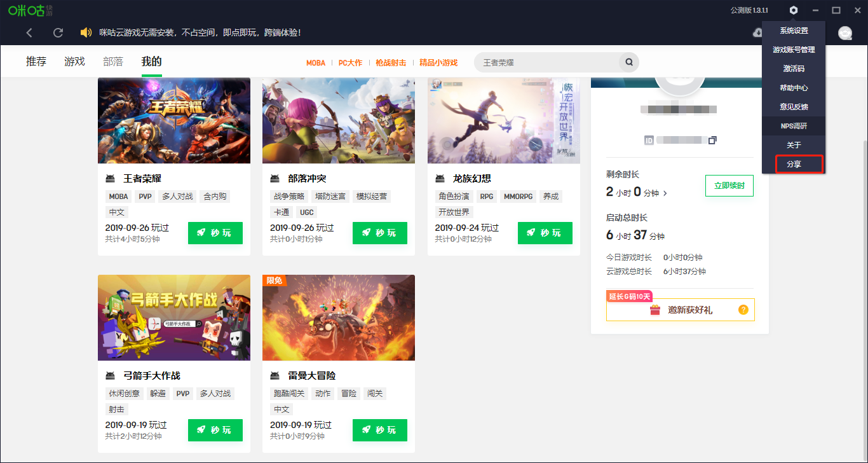Screen dimensions: 868x463
Task: Click the UGC tag under 部落冲突
Action: click(307, 212)
